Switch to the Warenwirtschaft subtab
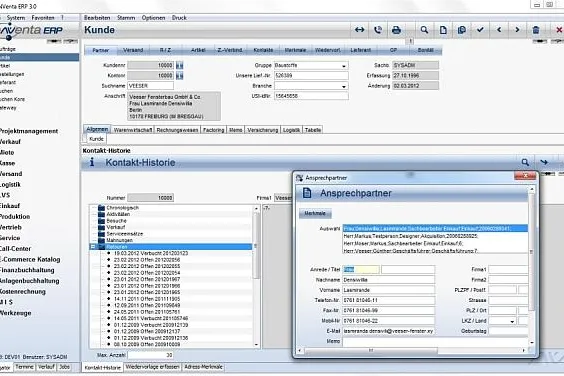Screen dimensions: 564x376 (133, 130)
